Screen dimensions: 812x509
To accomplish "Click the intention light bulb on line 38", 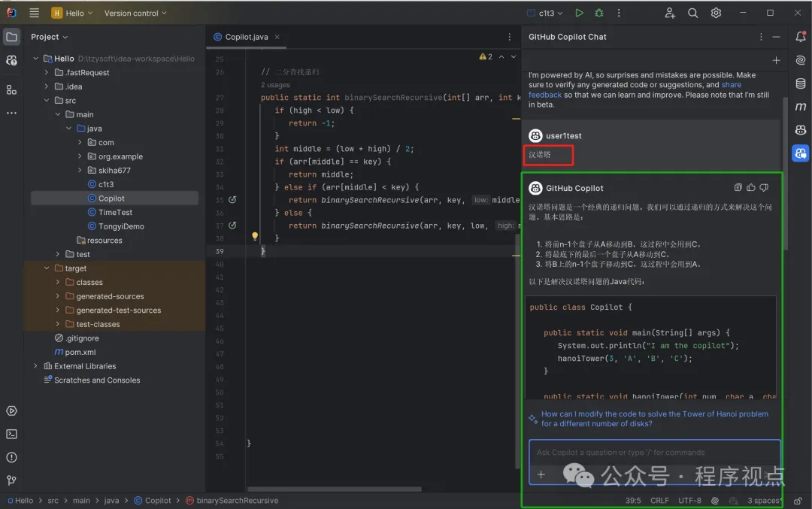I will [x=255, y=236].
